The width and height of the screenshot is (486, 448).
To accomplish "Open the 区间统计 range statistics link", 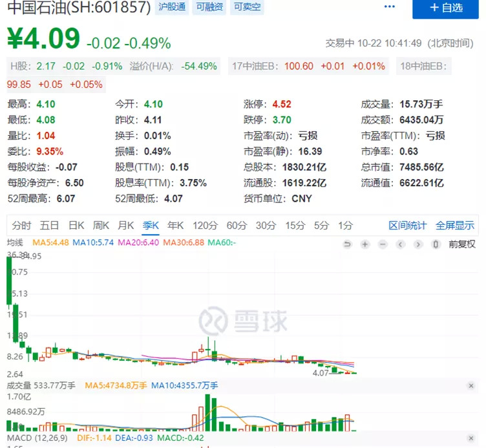I will pos(408,226).
